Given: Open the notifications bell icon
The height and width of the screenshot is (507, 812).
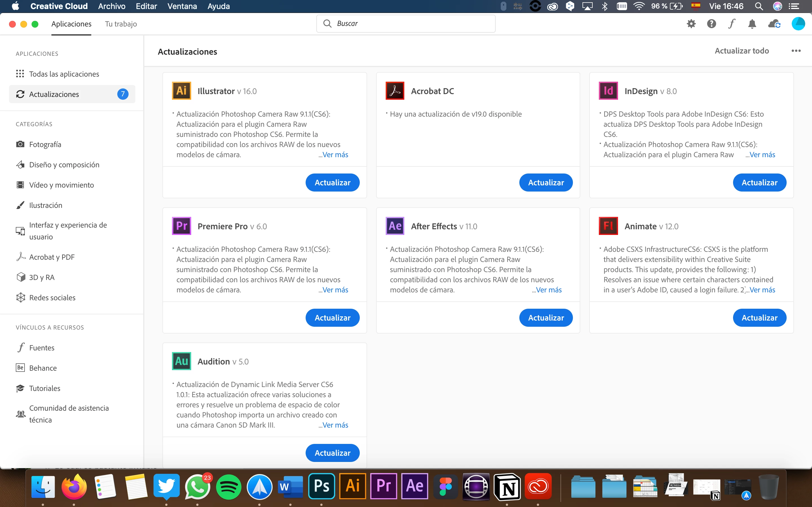Looking at the screenshot, I should coord(752,24).
